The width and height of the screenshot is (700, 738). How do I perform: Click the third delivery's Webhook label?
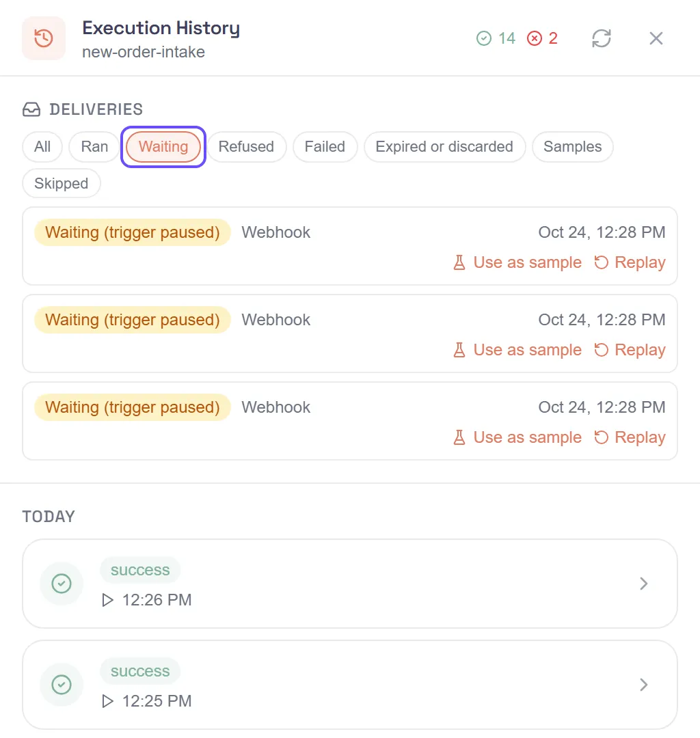click(x=276, y=407)
